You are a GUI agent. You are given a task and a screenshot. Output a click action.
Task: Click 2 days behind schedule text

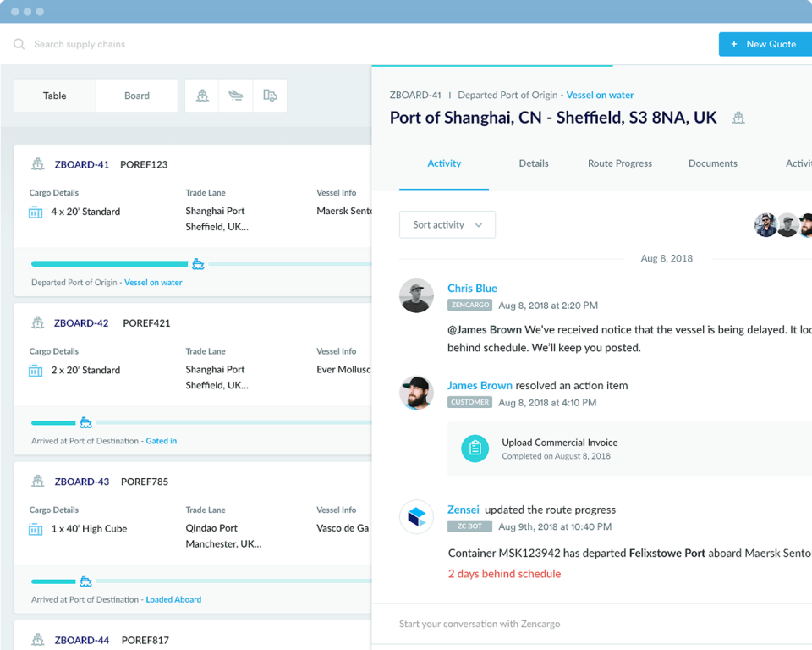[504, 574]
